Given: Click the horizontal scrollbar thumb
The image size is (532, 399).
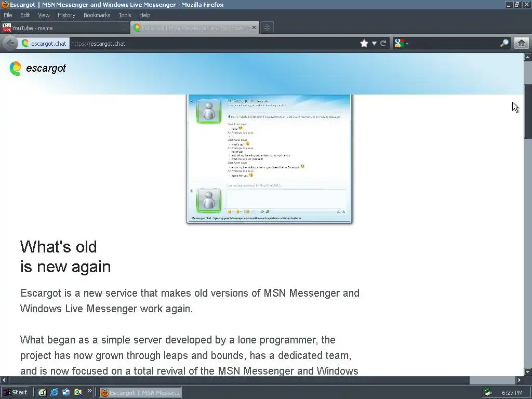Looking at the screenshot, I should click(239, 380).
